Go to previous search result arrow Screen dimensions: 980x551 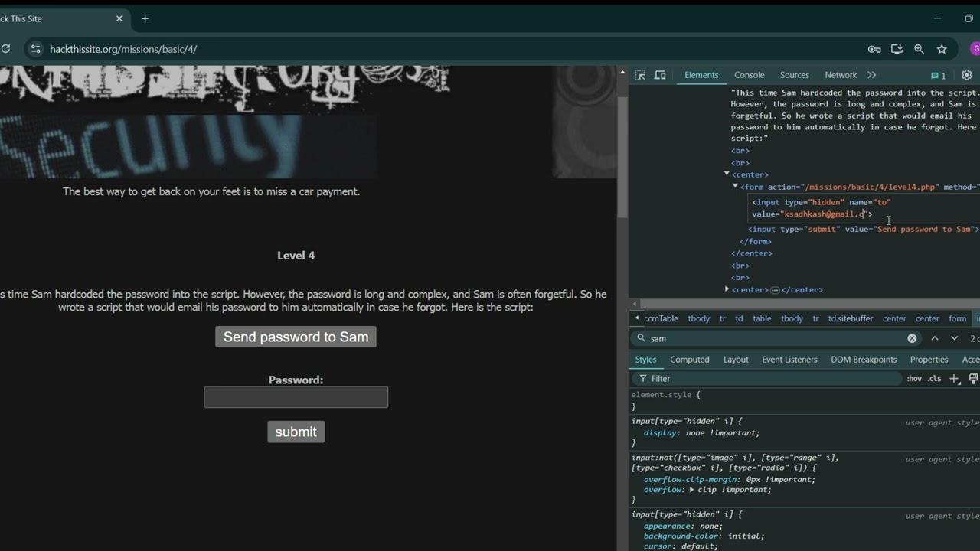935,338
